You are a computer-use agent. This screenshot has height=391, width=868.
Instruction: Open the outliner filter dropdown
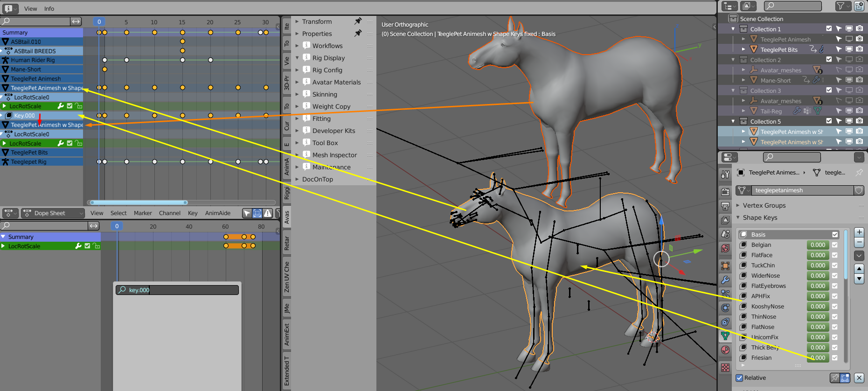842,6
